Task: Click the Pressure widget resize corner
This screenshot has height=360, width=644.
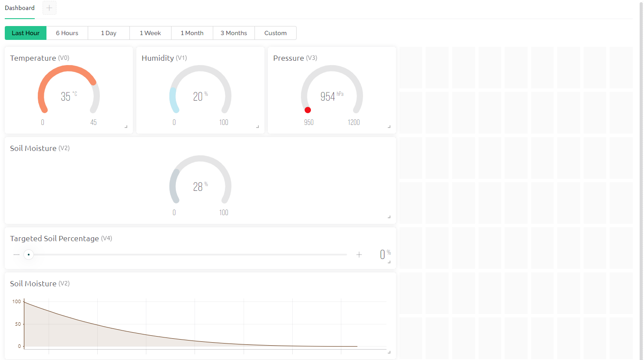Action: pos(389,127)
